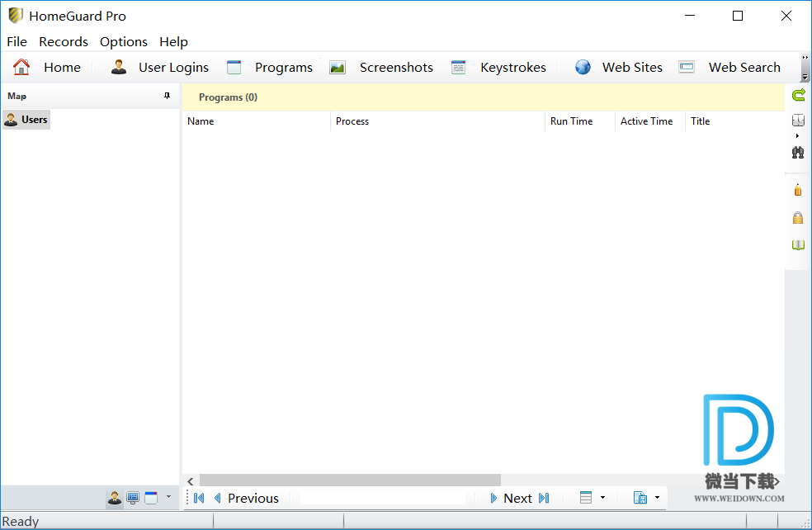
Task: Sort by the Name column header
Action: coord(257,121)
